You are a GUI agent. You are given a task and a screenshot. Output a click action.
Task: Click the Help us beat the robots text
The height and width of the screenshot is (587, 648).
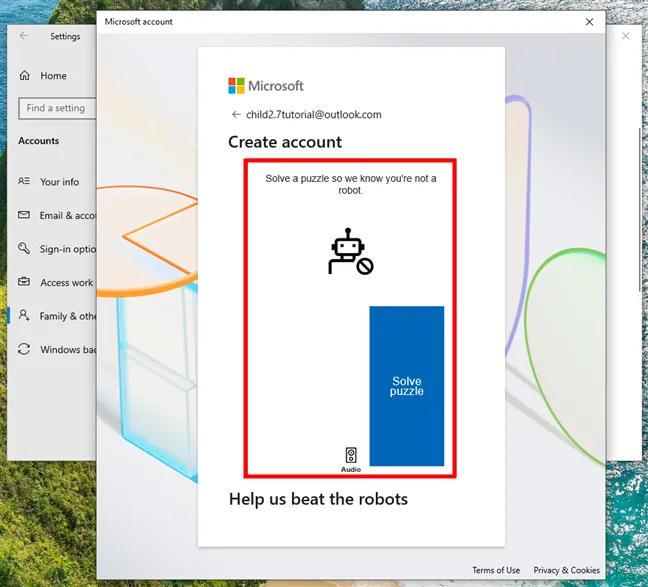(318, 499)
